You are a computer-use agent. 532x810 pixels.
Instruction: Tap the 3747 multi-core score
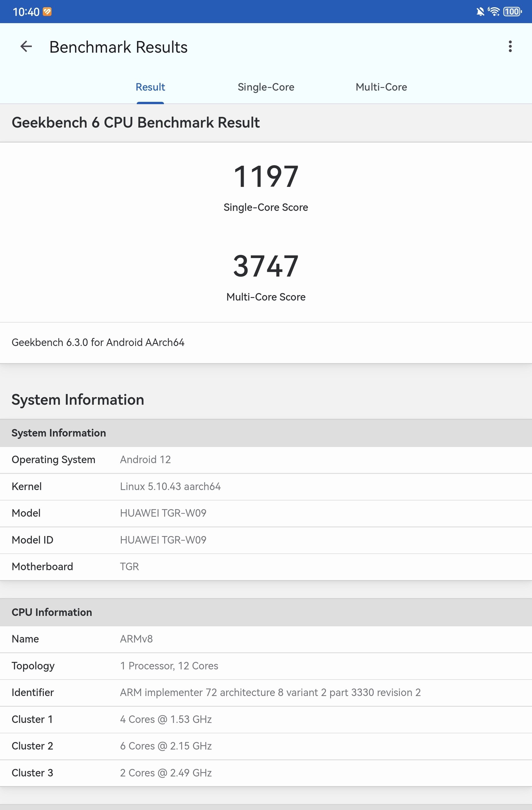266,266
